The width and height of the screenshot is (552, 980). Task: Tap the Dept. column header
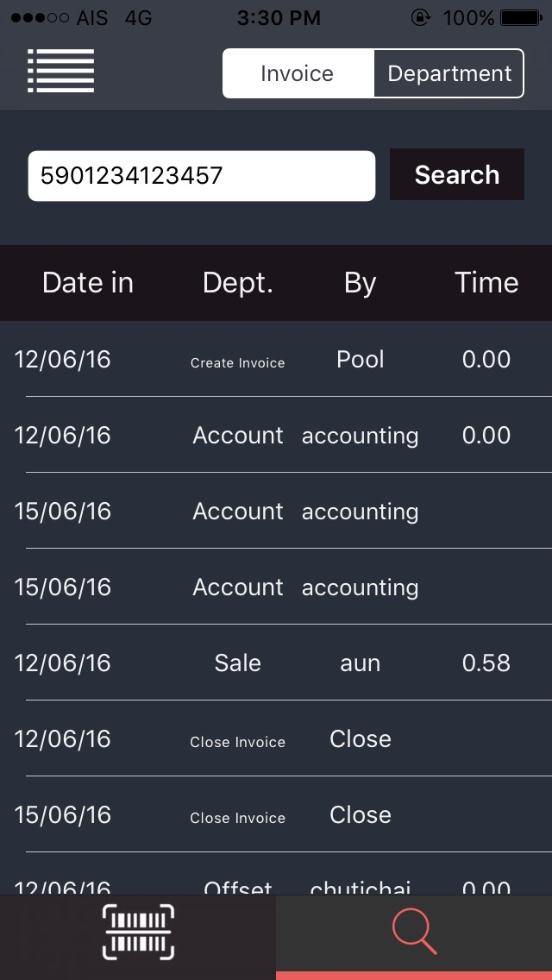click(x=237, y=283)
